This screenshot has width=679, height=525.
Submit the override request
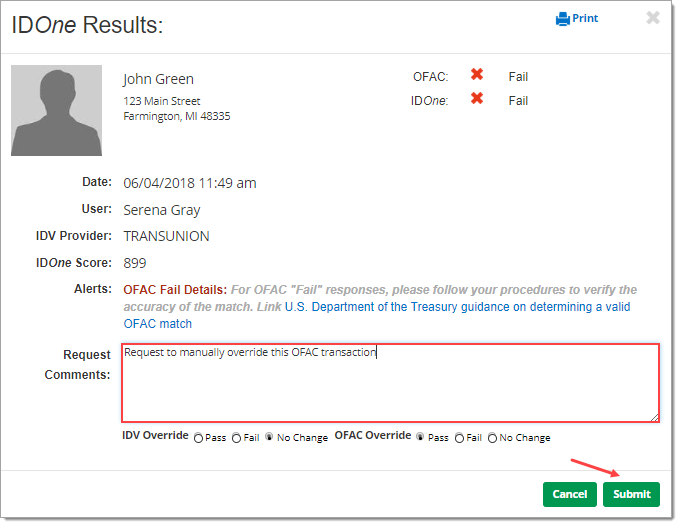[x=631, y=494]
